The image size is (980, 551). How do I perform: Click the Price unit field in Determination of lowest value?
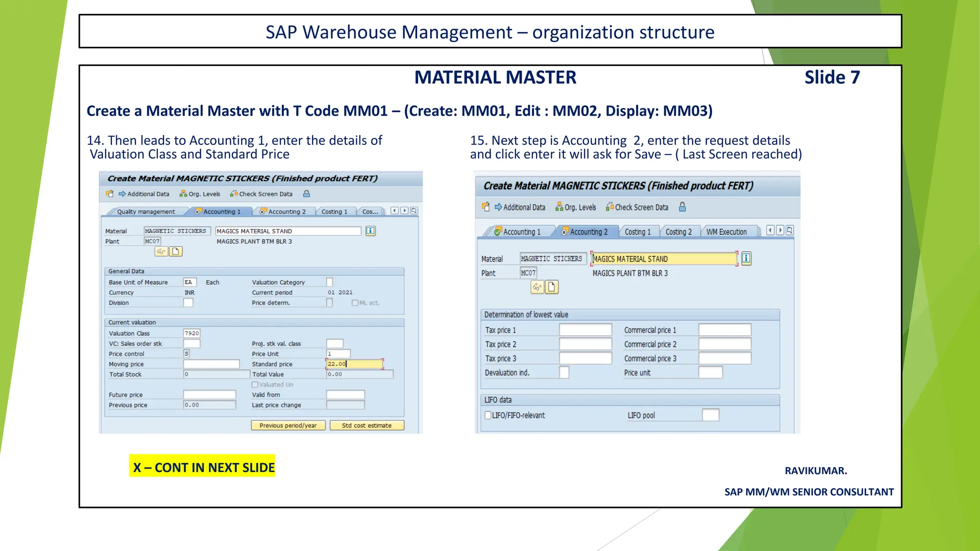point(711,373)
